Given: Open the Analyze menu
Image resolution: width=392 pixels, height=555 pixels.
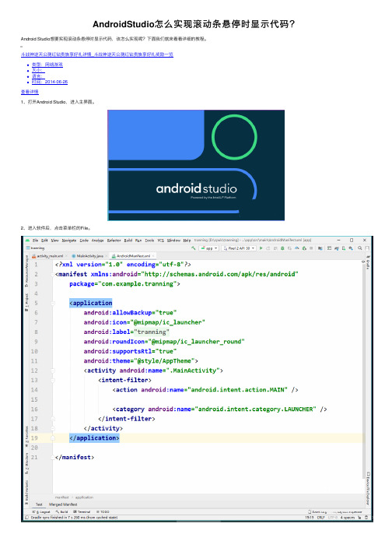Looking at the screenshot, I should [x=98, y=241].
